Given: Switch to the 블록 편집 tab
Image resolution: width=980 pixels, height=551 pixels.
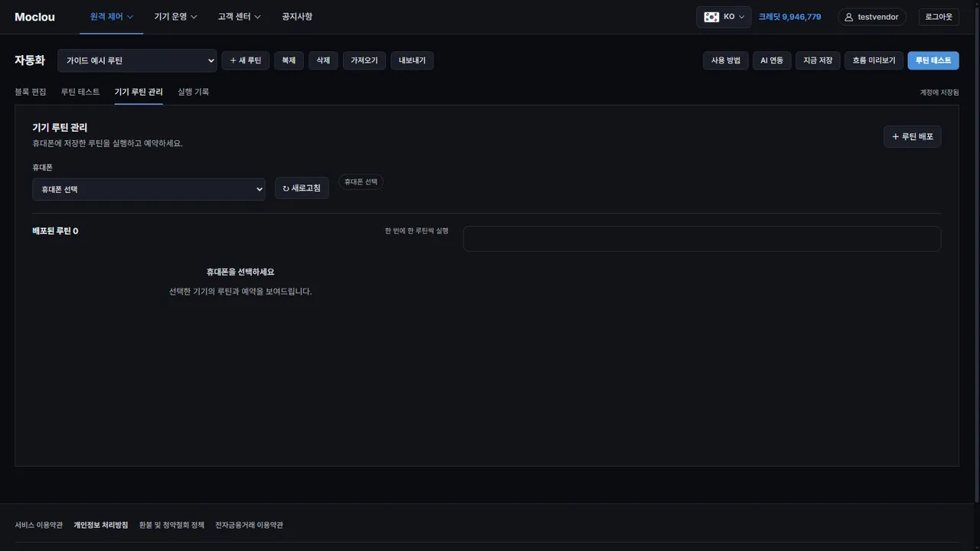Looking at the screenshot, I should (31, 92).
